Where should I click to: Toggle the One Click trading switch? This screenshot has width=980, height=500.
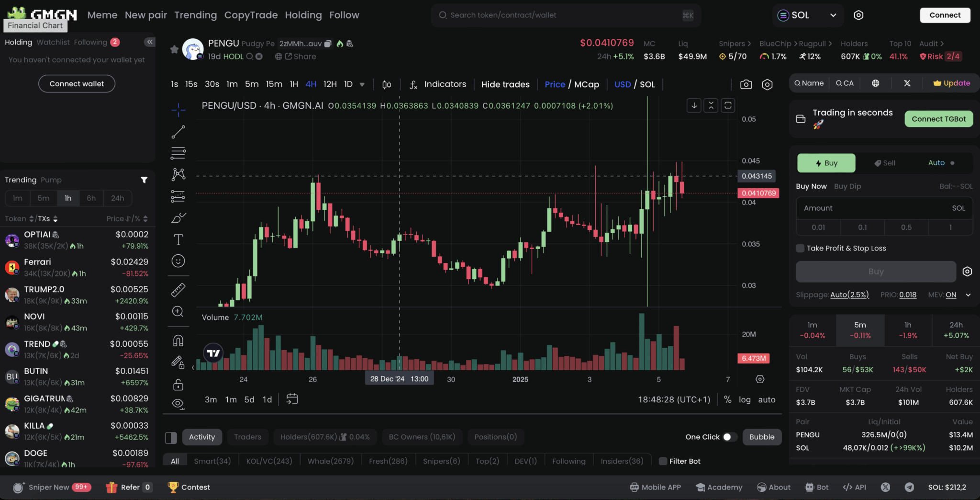(729, 437)
